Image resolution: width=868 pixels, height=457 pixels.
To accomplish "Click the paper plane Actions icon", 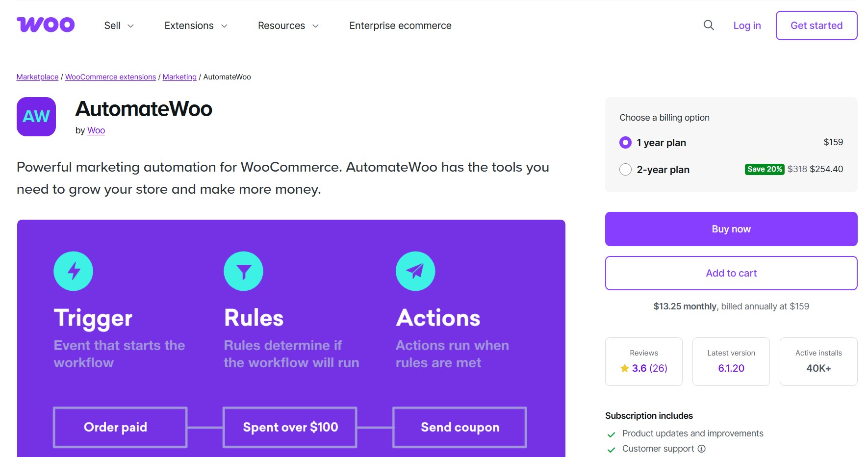I will click(415, 271).
